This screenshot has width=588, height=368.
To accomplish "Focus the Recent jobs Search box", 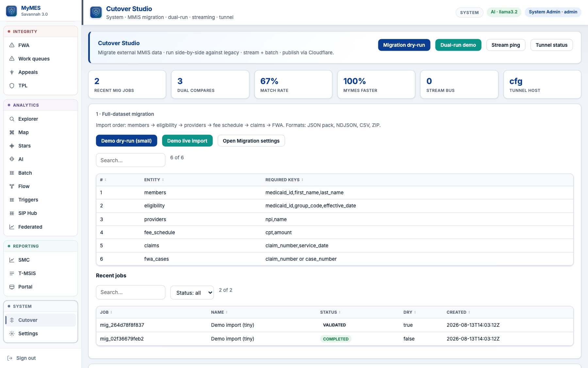I will 131,292.
